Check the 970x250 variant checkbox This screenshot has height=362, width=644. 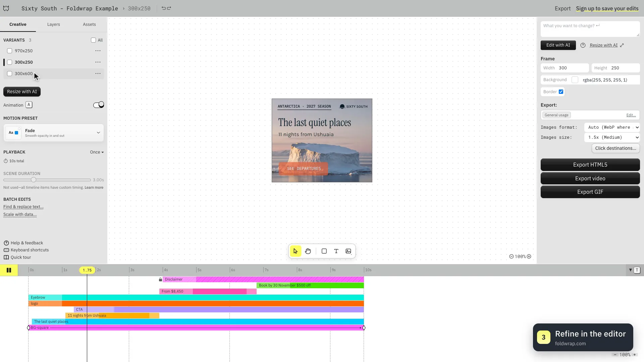[x=10, y=51]
